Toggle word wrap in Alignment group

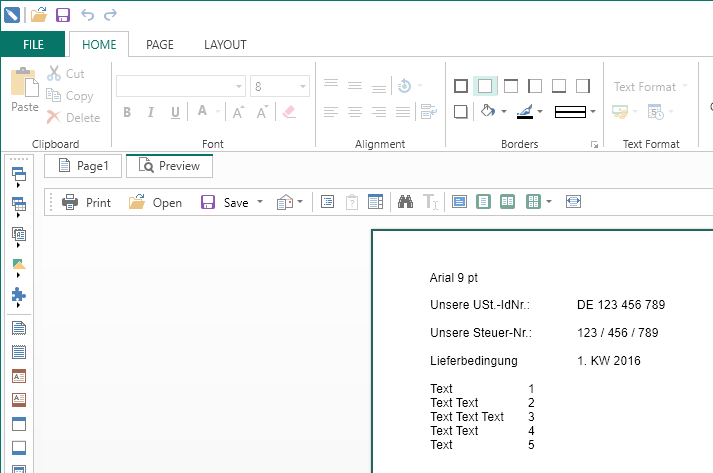(x=428, y=112)
